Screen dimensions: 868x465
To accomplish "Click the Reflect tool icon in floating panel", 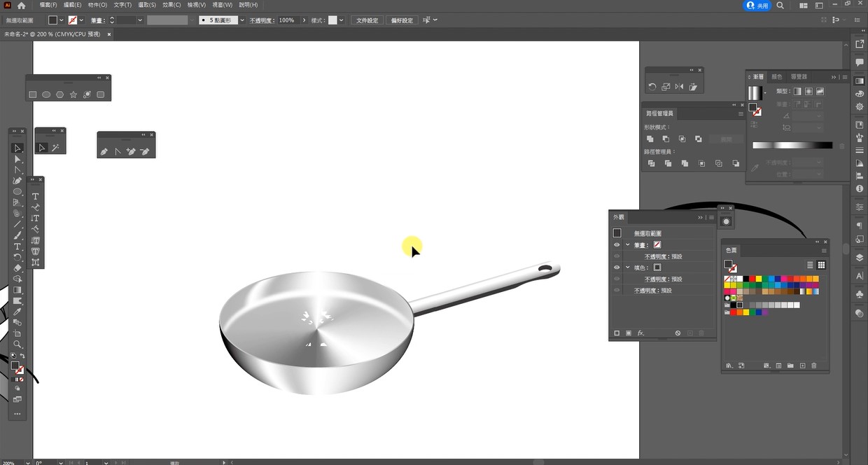I will [679, 87].
